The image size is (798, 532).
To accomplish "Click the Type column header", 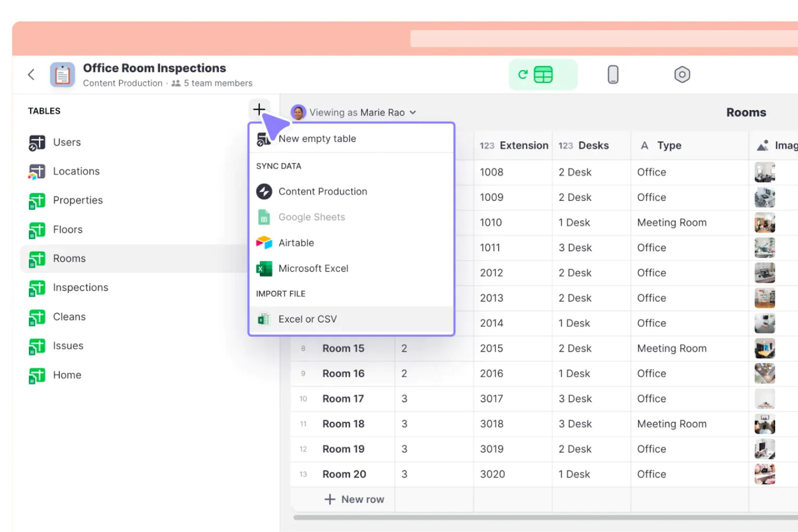I will point(690,146).
